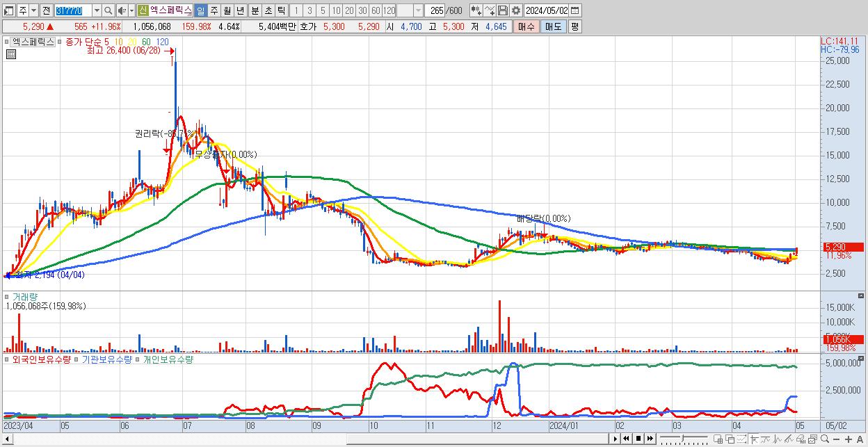This screenshot has height=447, width=868.
Task: Click the 종가 단순 moving average legend
Action: point(83,42)
